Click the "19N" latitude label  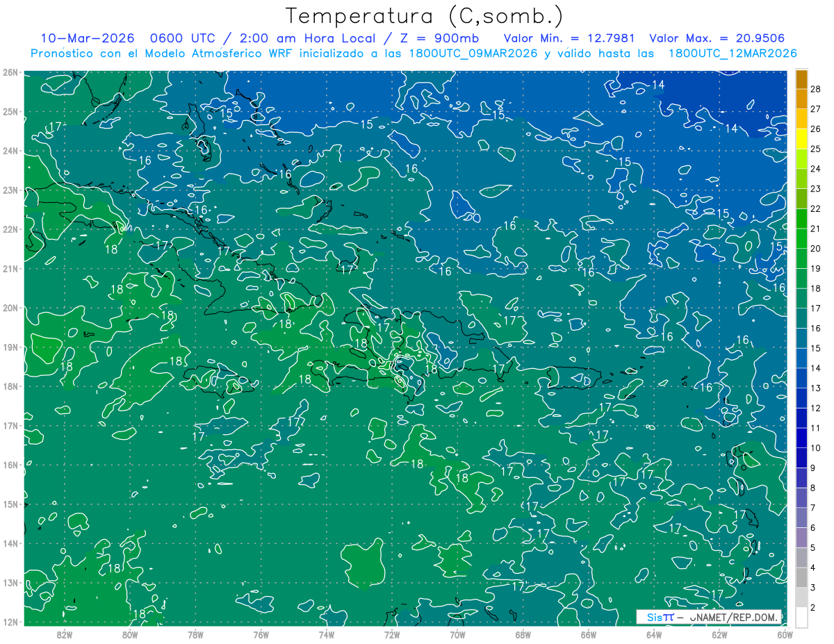point(10,347)
